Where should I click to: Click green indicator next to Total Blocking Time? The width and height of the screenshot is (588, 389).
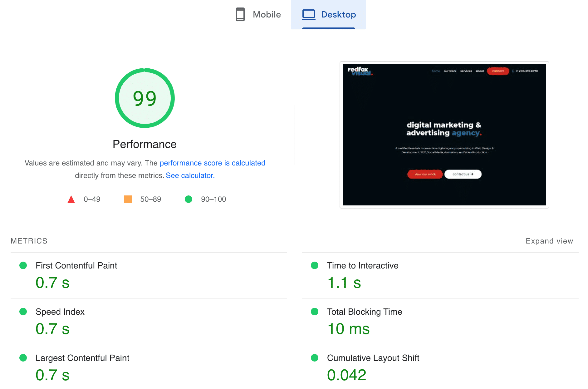coord(314,312)
